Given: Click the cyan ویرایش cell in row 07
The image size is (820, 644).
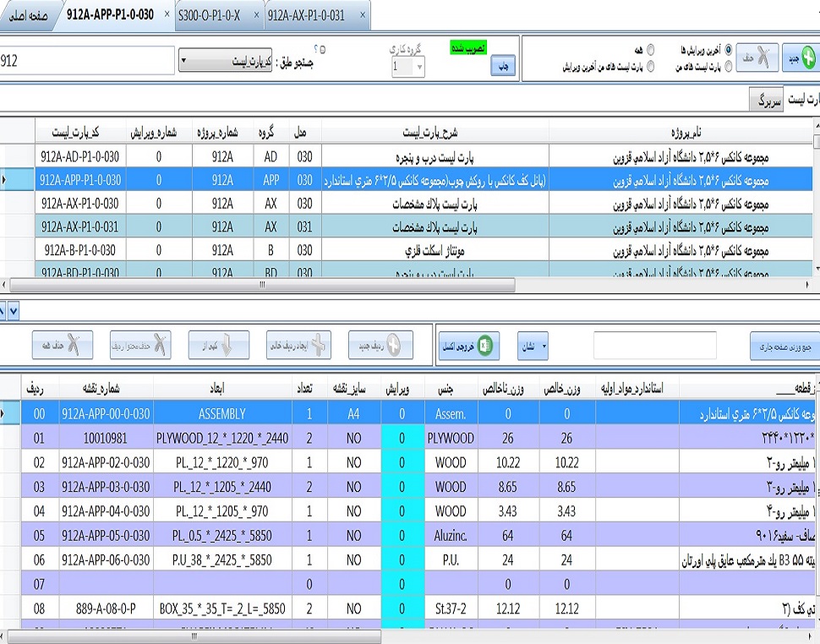Looking at the screenshot, I should (x=402, y=584).
